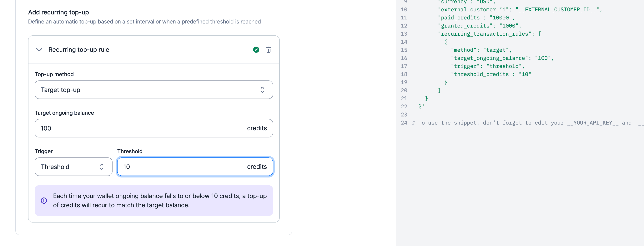The image size is (644, 246).
Task: Click the Add recurring top-up section heading
Action: (58, 12)
